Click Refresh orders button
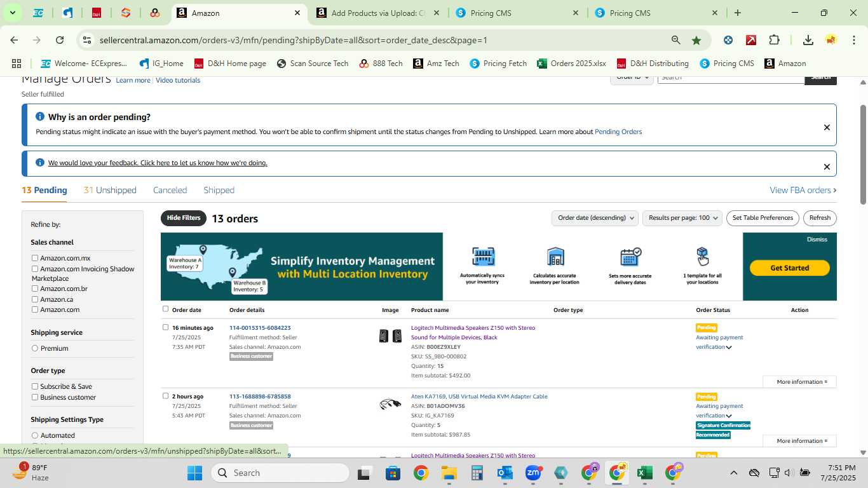This screenshot has height=488, width=868. click(820, 218)
